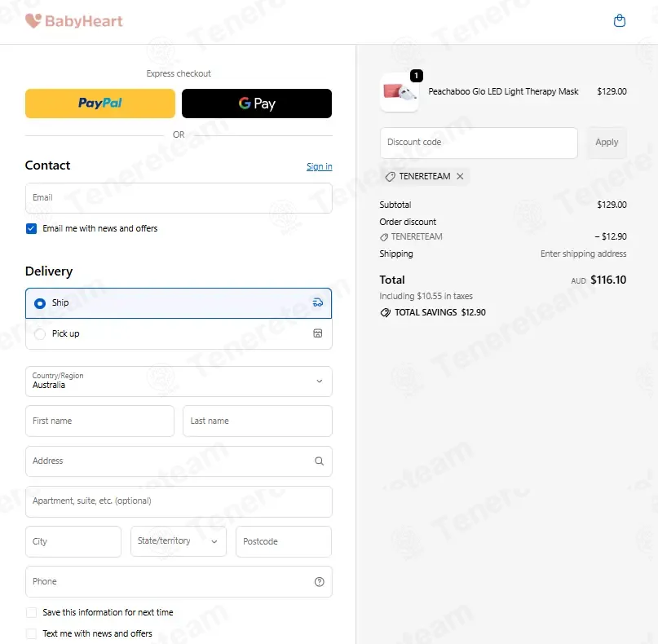
Task: Remove the TENERETEAM discount code tag
Action: (460, 176)
